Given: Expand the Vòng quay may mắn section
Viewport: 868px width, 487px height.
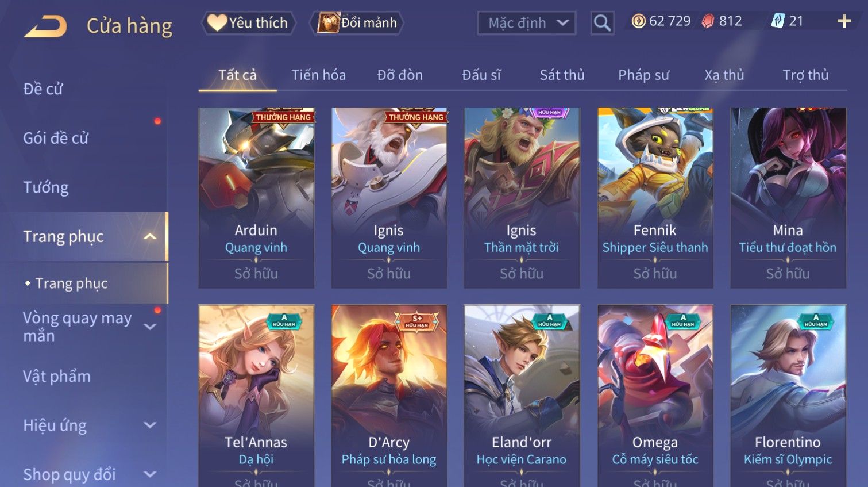Looking at the screenshot, I should (150, 327).
